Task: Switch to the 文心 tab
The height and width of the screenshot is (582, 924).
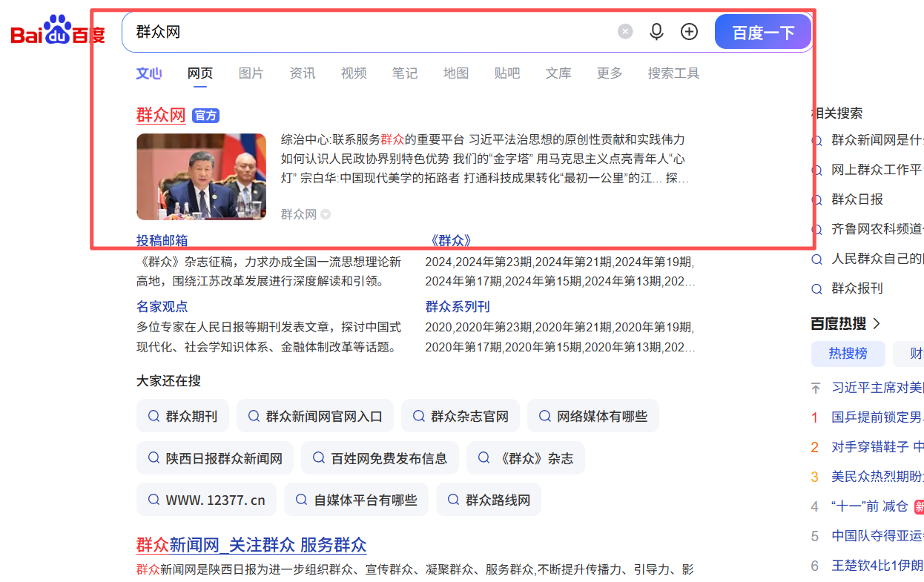Action: pos(149,73)
